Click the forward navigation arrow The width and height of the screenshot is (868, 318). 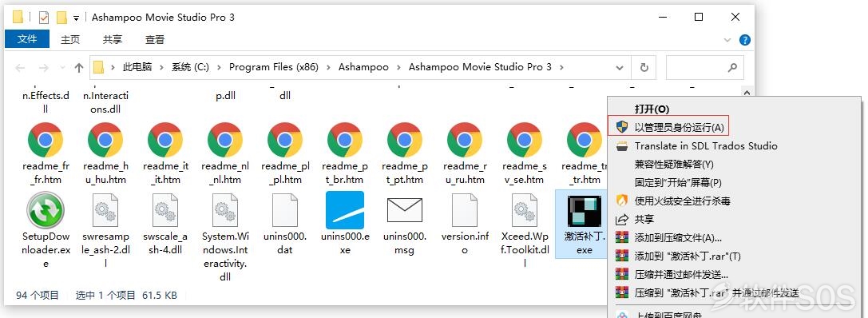(x=44, y=68)
